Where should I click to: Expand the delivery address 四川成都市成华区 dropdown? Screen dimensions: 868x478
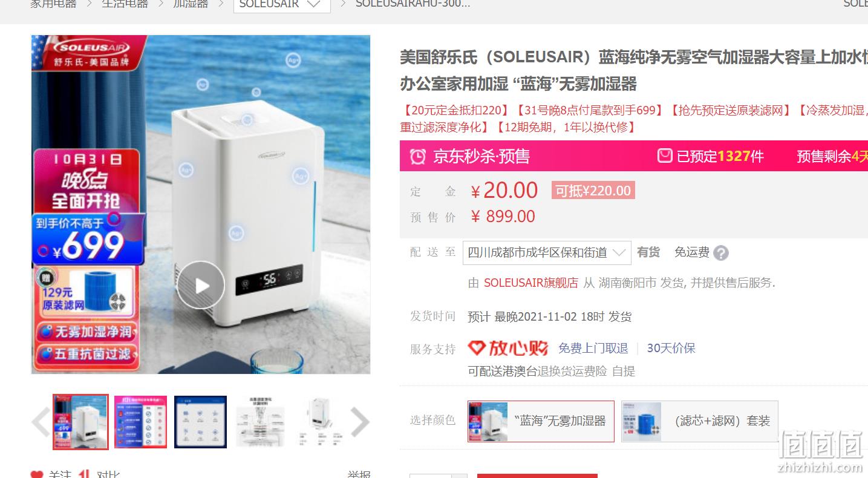point(547,252)
